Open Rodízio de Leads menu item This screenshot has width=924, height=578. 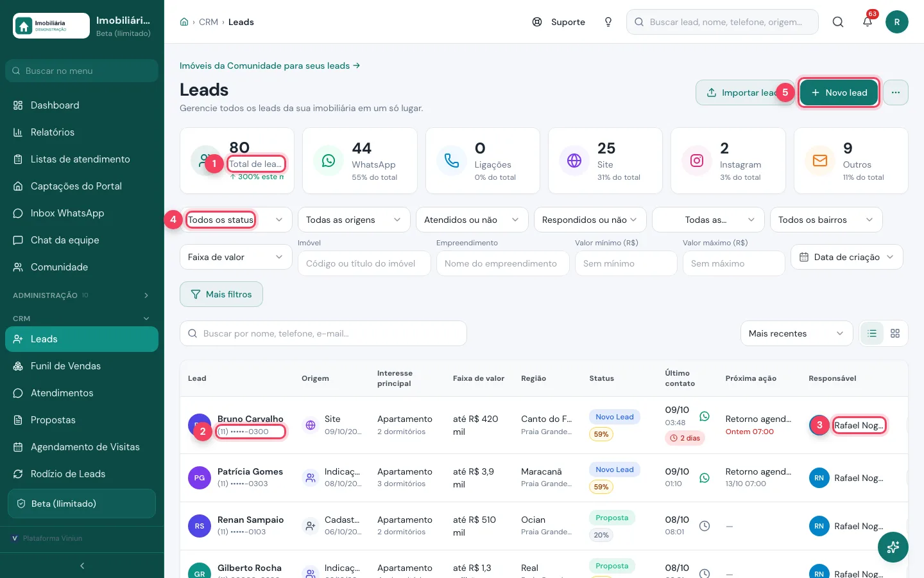click(82, 474)
